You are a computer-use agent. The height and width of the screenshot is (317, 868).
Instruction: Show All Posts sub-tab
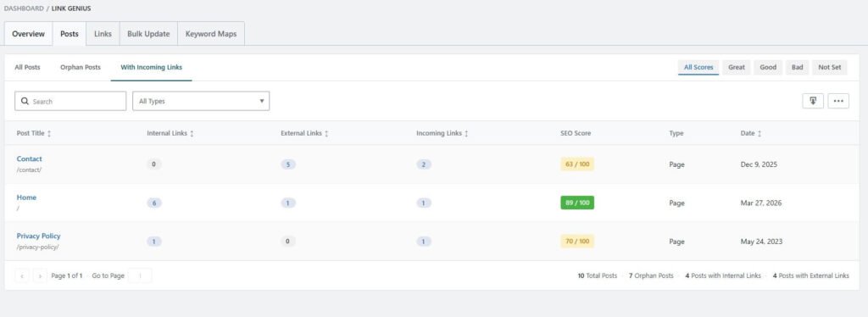pos(28,68)
